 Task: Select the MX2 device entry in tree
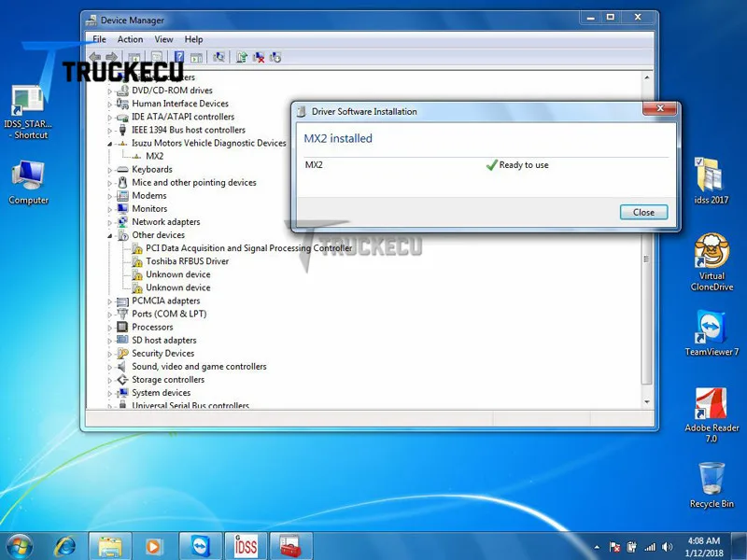[x=154, y=156]
